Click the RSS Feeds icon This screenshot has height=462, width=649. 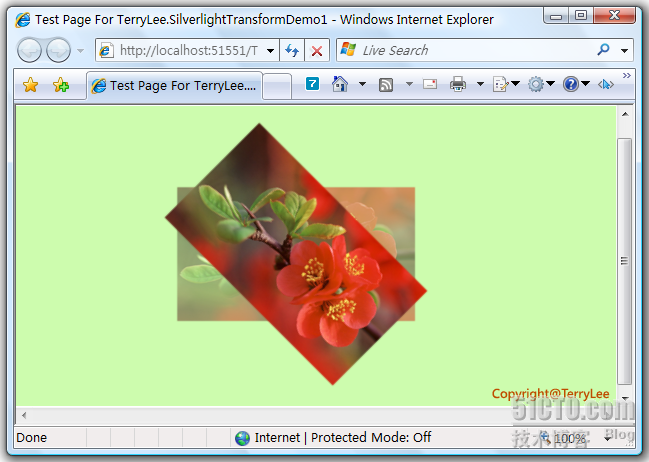[x=386, y=85]
